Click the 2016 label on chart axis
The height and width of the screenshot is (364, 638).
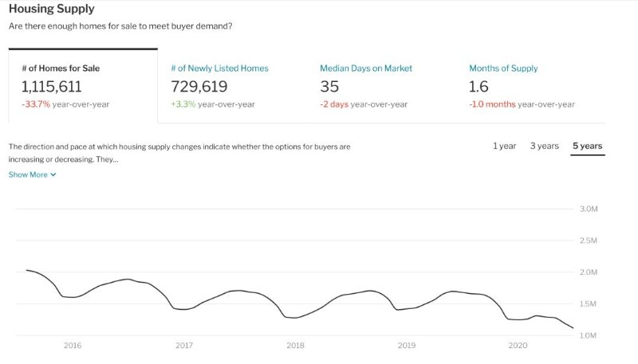coord(73,346)
